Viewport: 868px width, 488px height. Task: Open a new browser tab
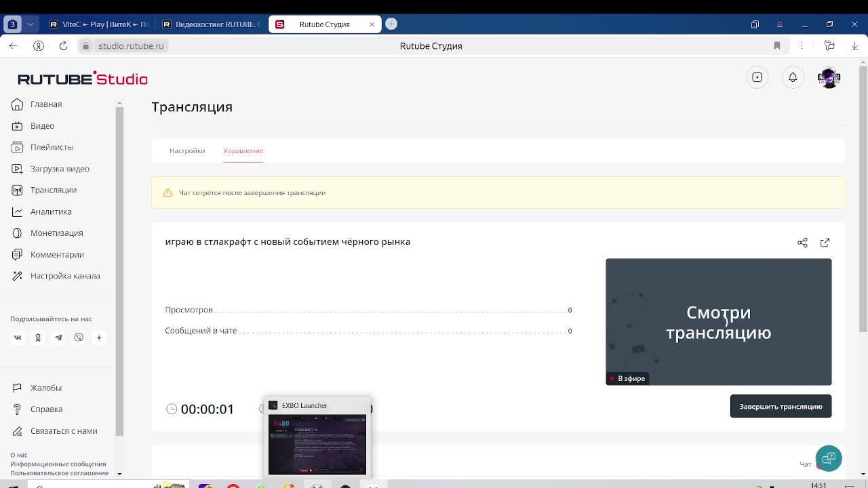[x=391, y=24]
